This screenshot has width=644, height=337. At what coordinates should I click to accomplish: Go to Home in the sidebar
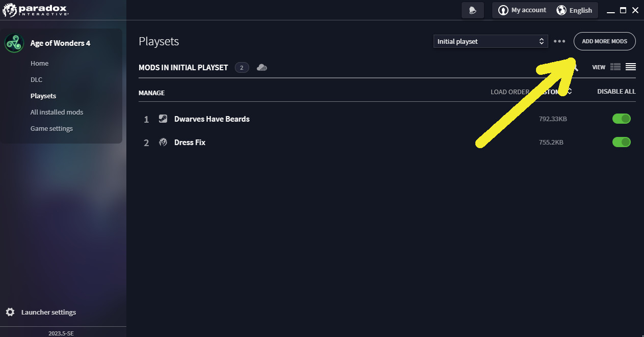[x=39, y=63]
